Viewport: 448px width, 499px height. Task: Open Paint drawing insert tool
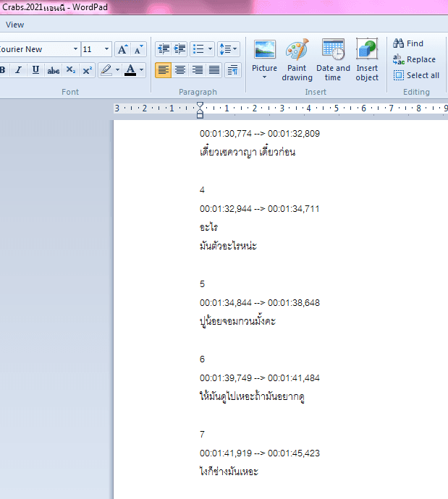pyautogui.click(x=297, y=60)
